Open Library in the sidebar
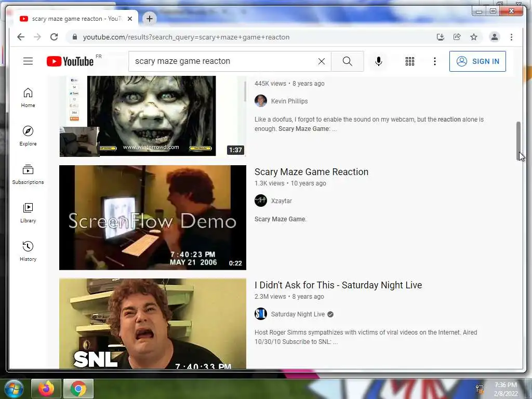Screen dimensions: 532x399 pyautogui.click(x=28, y=212)
